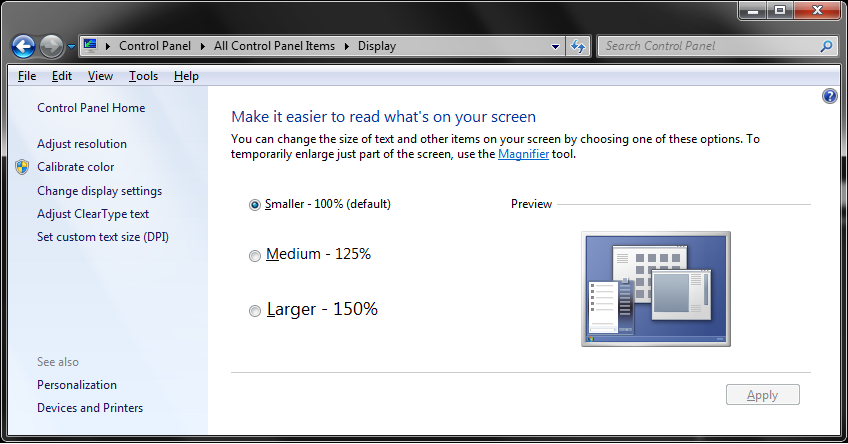Open the address bar history dropdown
848x444 pixels.
click(x=555, y=47)
